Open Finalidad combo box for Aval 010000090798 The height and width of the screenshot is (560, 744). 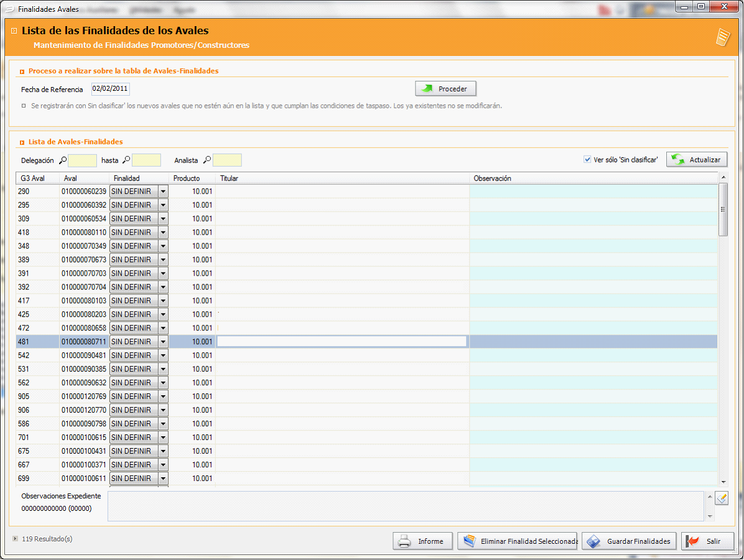(139, 424)
